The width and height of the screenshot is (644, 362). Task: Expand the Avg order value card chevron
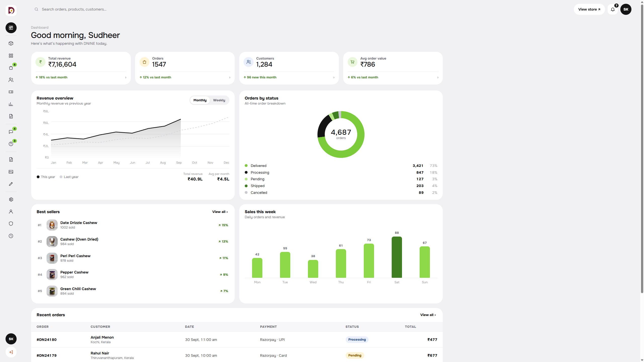438,77
